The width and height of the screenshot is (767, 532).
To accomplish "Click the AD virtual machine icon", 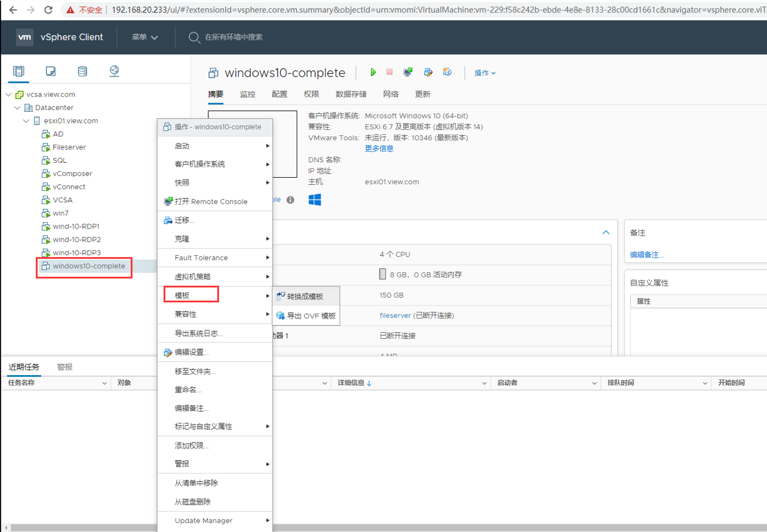I will [46, 134].
